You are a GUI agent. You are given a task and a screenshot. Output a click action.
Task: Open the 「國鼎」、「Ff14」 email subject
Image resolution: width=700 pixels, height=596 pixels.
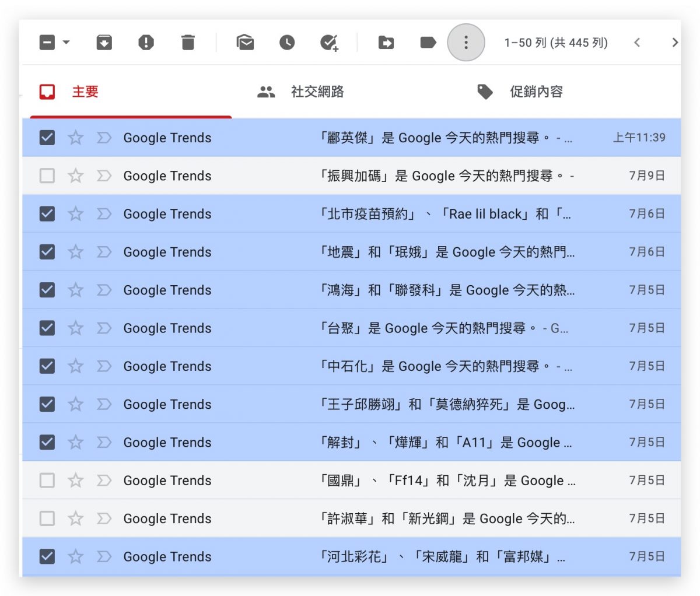(x=447, y=481)
